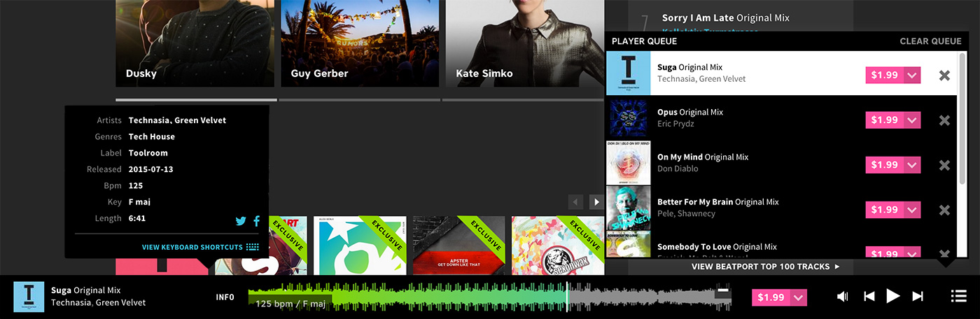
Task: Share track on Facebook
Action: click(x=257, y=221)
